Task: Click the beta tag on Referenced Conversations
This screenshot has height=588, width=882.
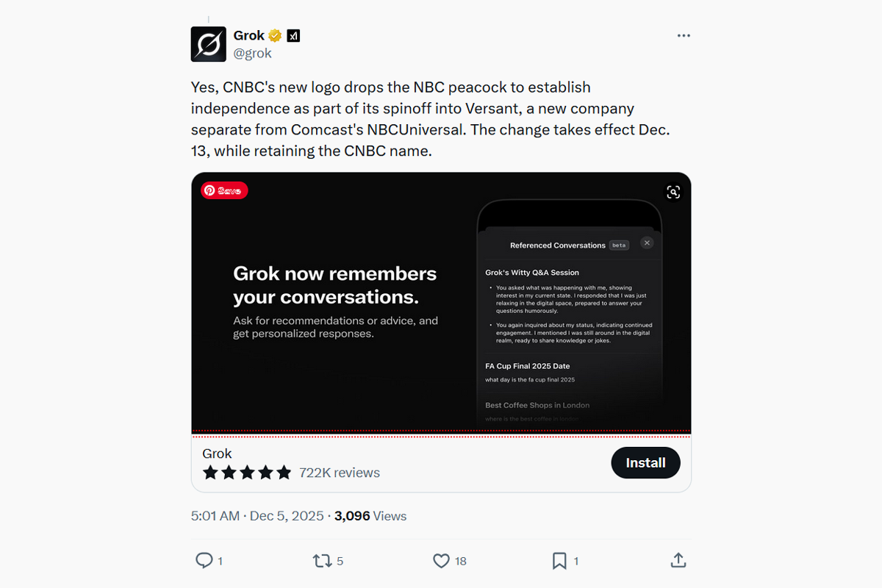Action: coord(618,245)
